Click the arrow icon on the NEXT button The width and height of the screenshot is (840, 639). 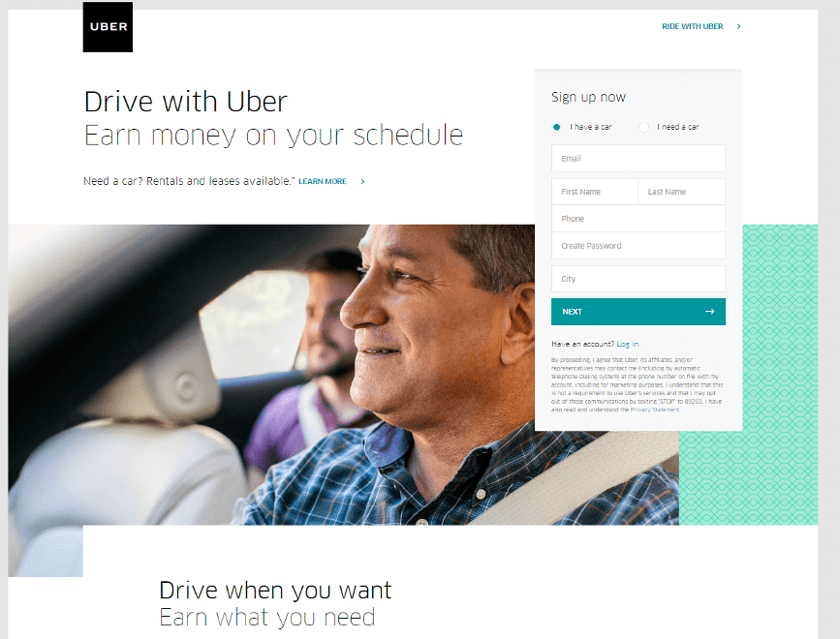pos(710,312)
